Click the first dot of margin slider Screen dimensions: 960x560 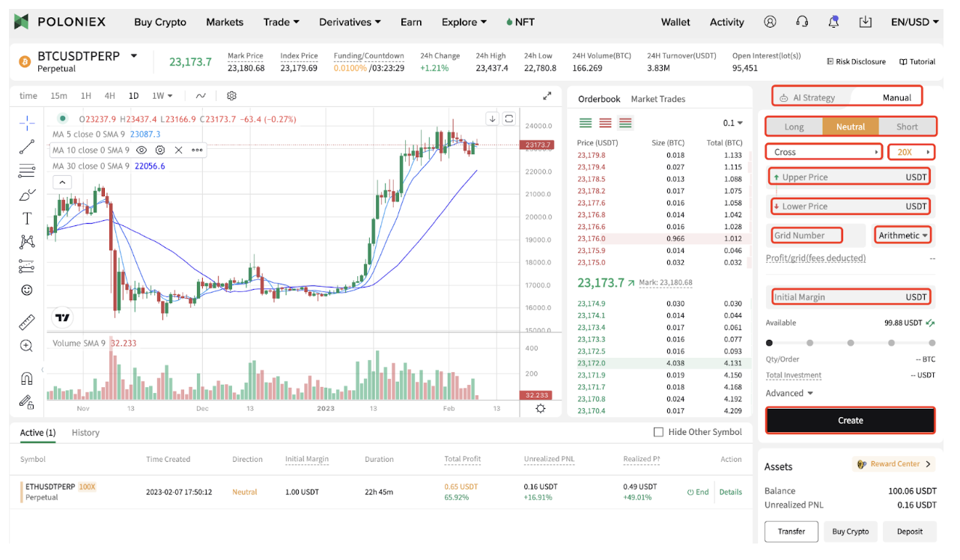point(769,343)
